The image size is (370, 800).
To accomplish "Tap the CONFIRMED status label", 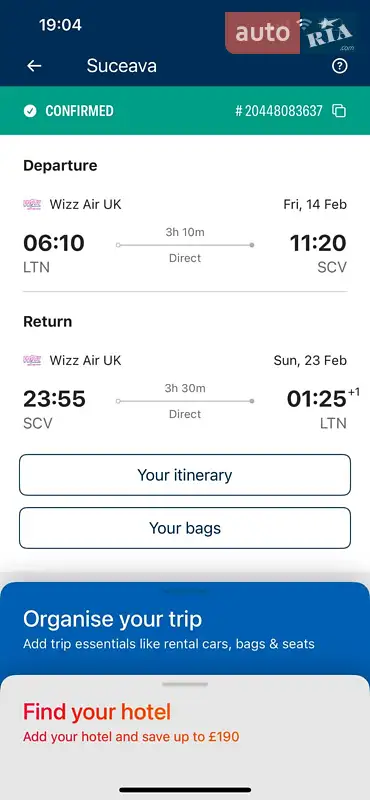I will [x=80, y=111].
